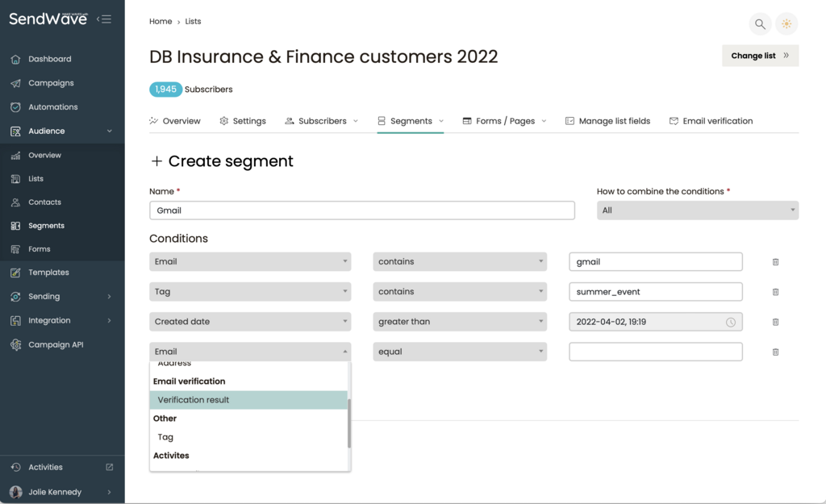Collapse the sidebar with the menu icon
Viewport: 826px width, 504px height.
click(x=104, y=19)
